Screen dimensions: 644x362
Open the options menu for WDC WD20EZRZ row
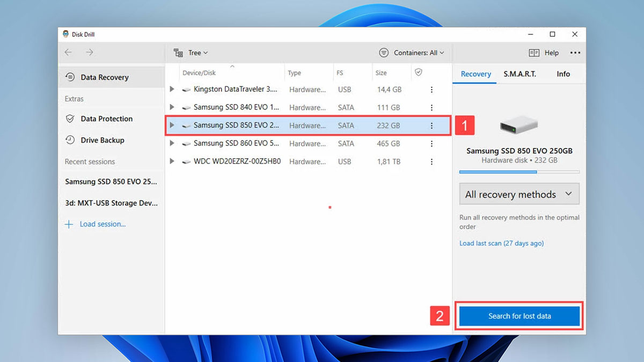tap(431, 161)
